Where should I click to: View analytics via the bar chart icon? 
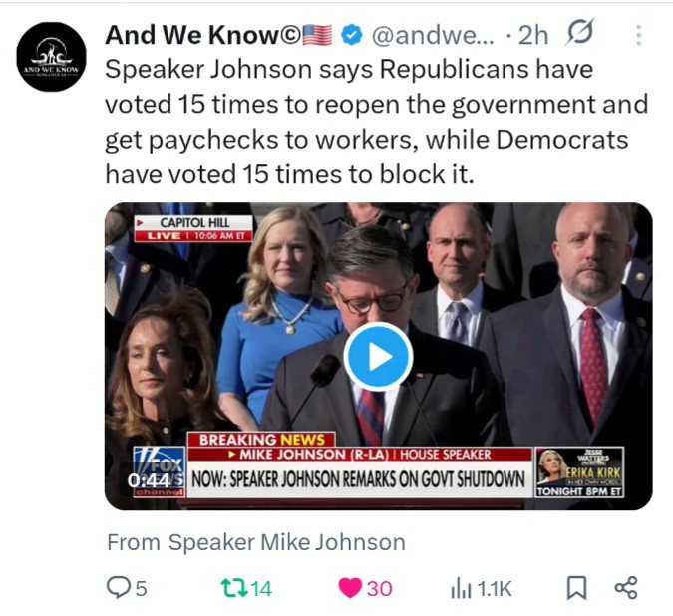pyautogui.click(x=461, y=588)
